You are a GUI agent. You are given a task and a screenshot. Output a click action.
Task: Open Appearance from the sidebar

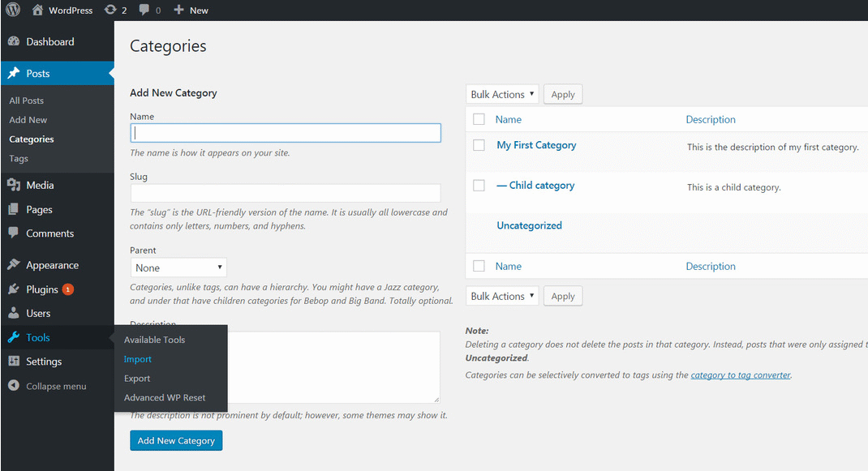pos(50,264)
